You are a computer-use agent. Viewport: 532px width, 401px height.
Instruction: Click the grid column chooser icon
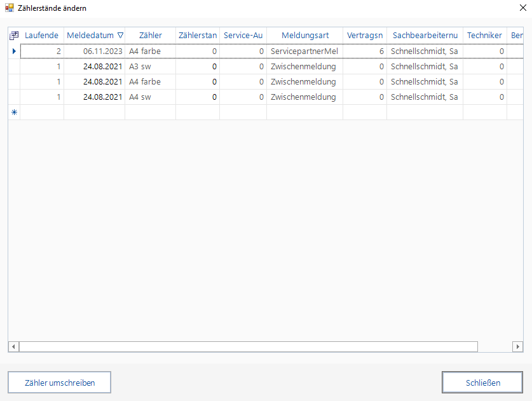click(x=14, y=36)
